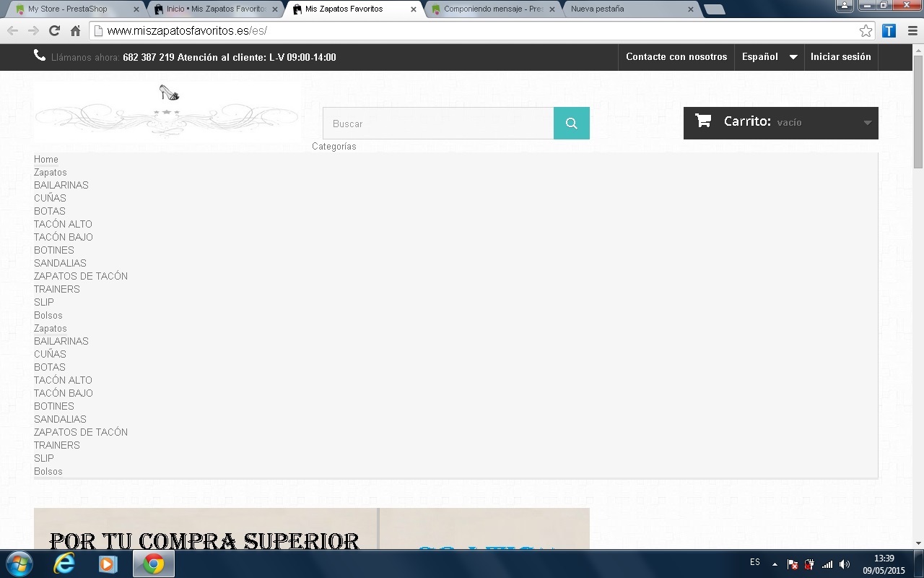This screenshot has width=924, height=578.
Task: Open CUÑAS in the upper category list
Action: pyautogui.click(x=50, y=199)
